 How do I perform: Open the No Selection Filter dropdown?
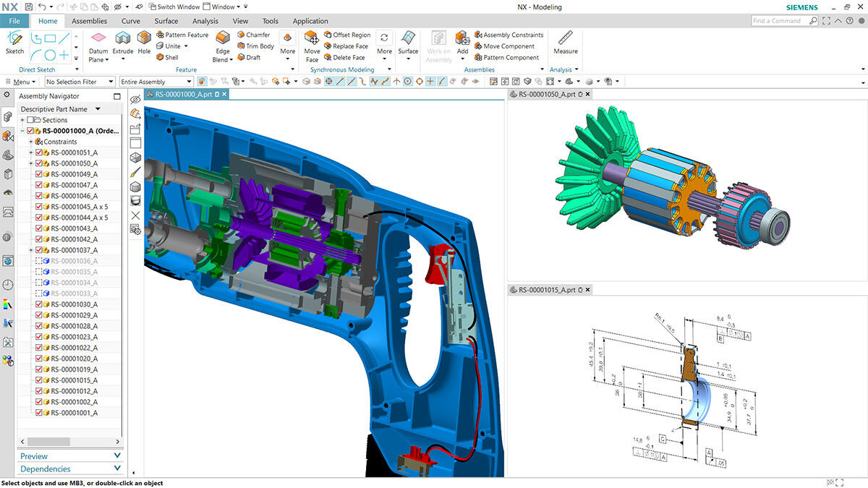tap(80, 81)
